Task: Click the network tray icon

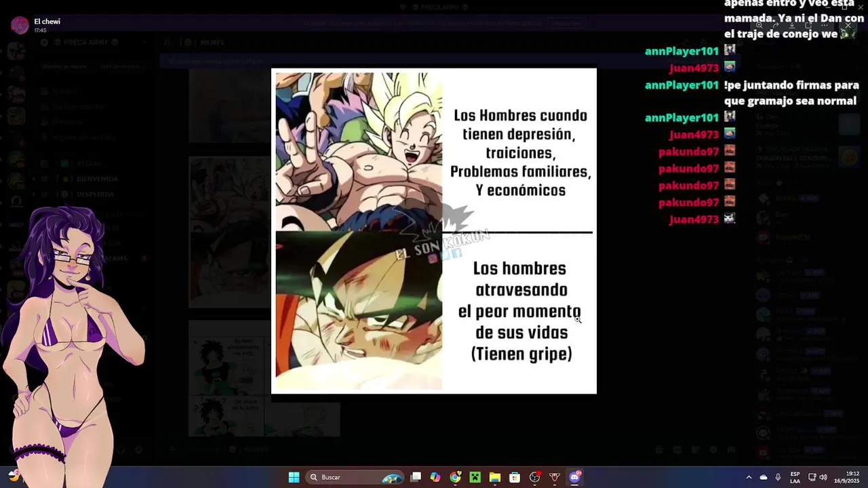Action: coord(812,477)
